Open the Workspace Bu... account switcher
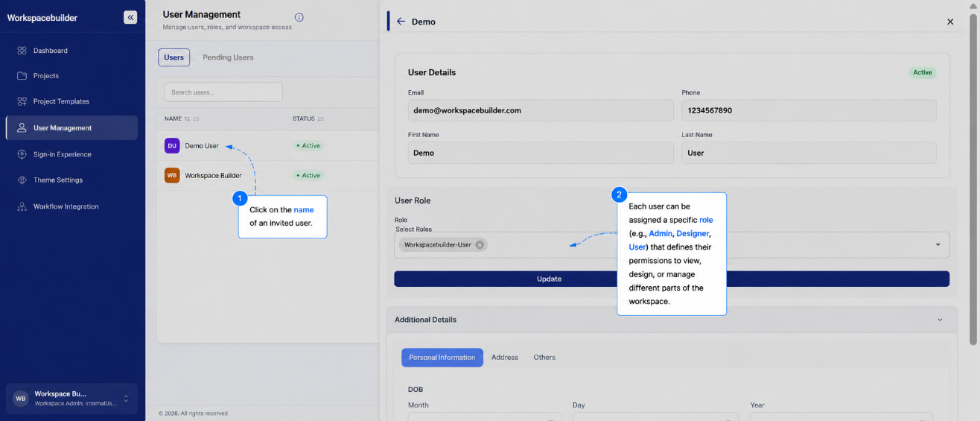 tap(71, 398)
